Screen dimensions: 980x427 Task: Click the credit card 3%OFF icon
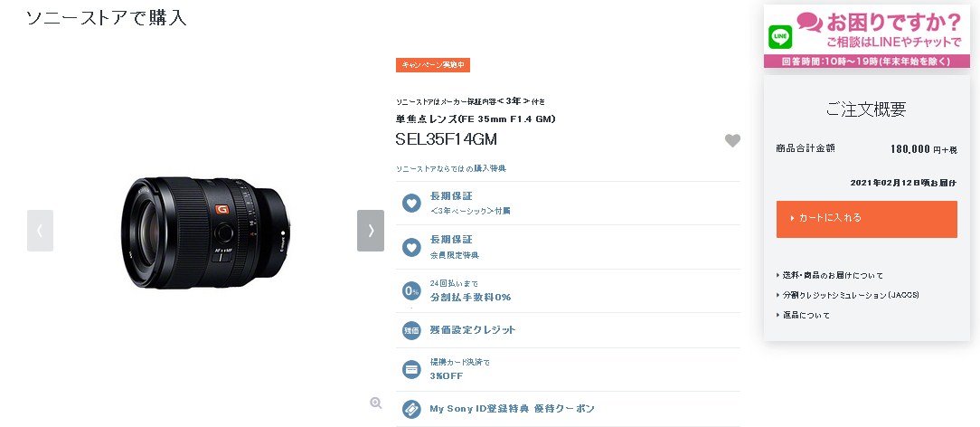(411, 369)
